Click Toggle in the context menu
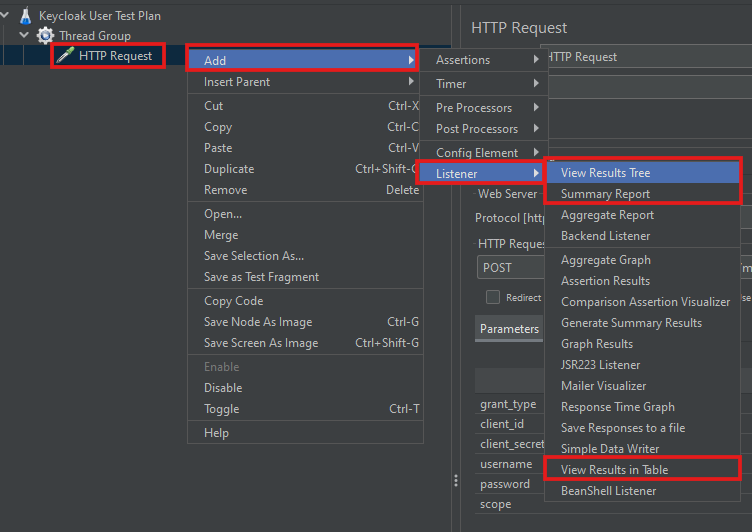 [x=303, y=409]
